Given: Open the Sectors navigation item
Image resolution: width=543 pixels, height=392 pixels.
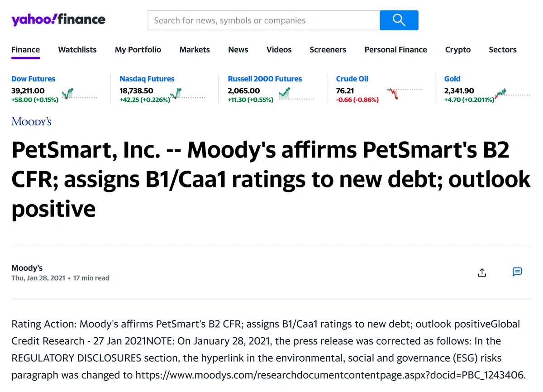Looking at the screenshot, I should (503, 50).
